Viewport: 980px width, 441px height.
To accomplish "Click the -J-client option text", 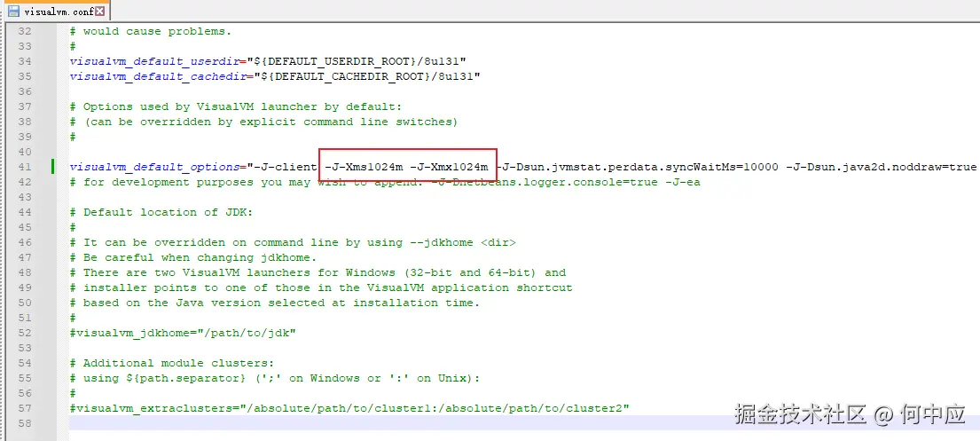I will point(286,167).
